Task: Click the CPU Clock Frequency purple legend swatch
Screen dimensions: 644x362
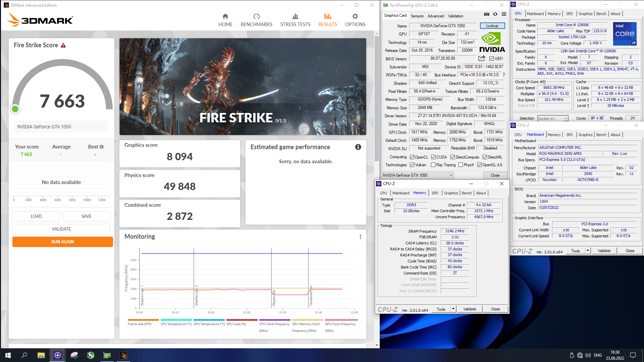Action: click(x=275, y=320)
